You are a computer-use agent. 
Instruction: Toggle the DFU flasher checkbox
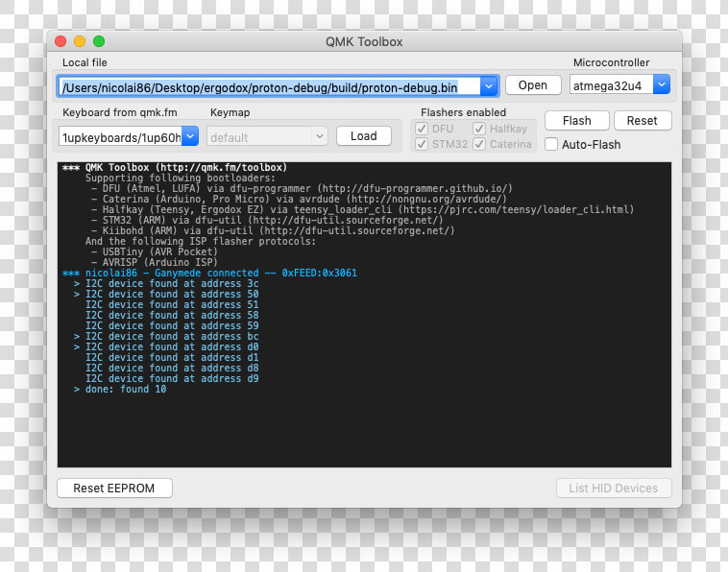tap(422, 129)
